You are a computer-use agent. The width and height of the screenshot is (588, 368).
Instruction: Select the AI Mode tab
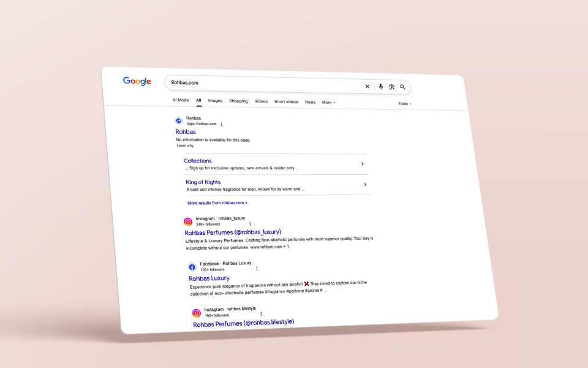[x=180, y=100]
